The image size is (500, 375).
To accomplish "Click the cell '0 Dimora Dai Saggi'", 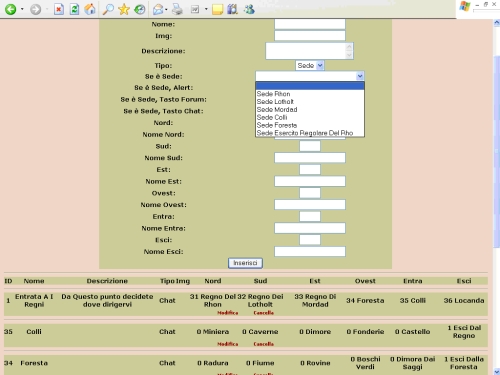I will [x=413, y=363].
